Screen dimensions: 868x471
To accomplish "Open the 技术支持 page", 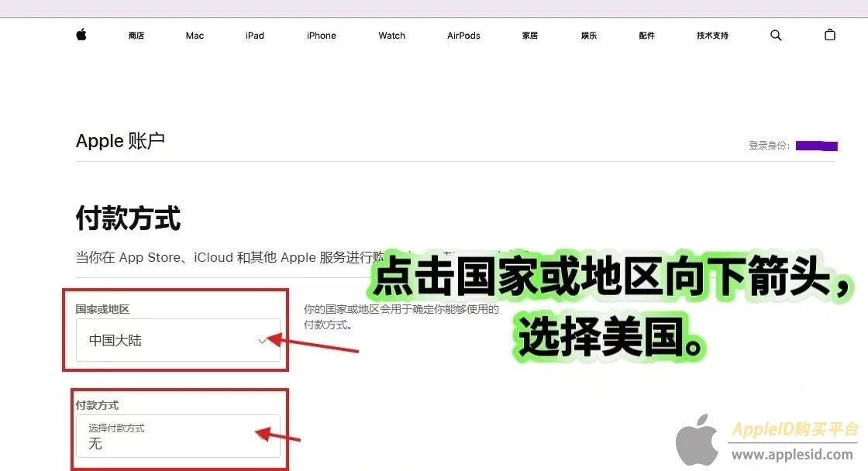I will [x=712, y=36].
